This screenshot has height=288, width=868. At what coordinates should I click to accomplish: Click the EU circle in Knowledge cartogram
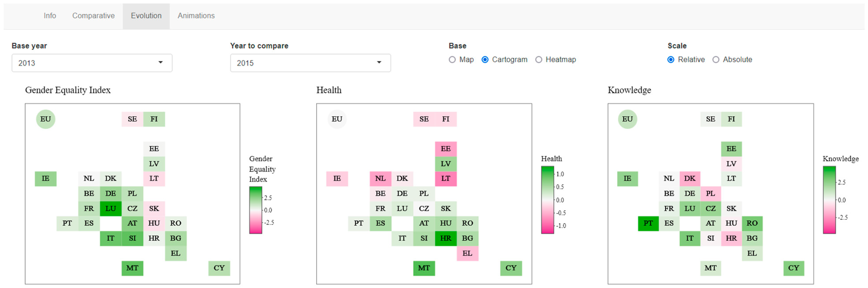627,119
